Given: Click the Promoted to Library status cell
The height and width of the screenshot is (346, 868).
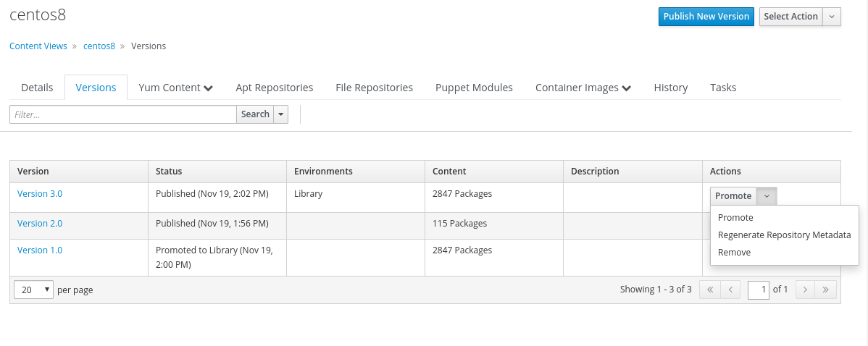Looking at the screenshot, I should point(217,258).
